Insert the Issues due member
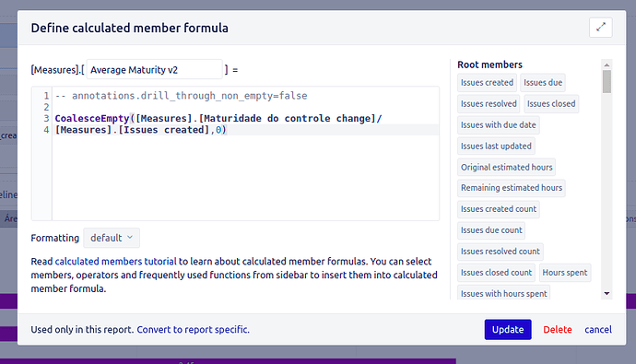This screenshot has height=364, width=636. [x=543, y=82]
